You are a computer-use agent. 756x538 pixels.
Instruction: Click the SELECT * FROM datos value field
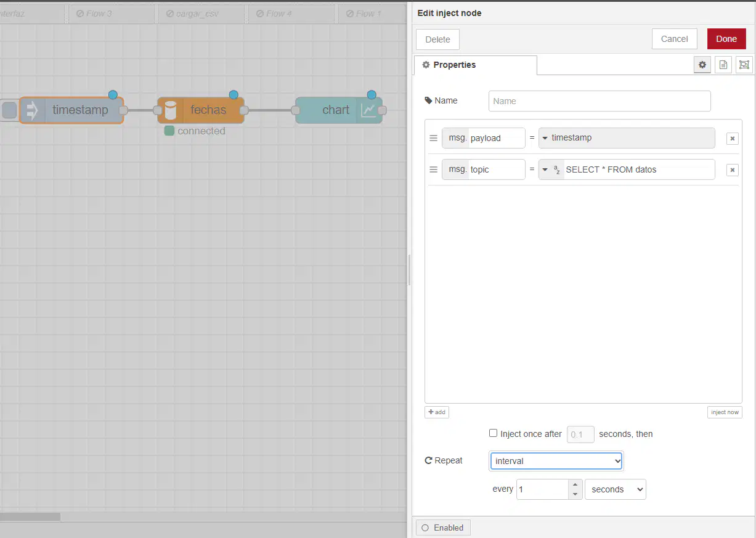[639, 169]
